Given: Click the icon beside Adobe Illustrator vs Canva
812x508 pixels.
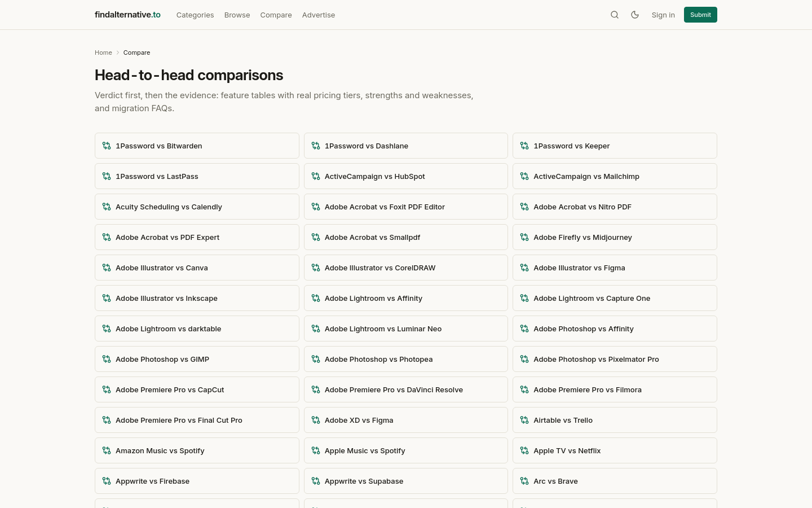Looking at the screenshot, I should [107, 268].
